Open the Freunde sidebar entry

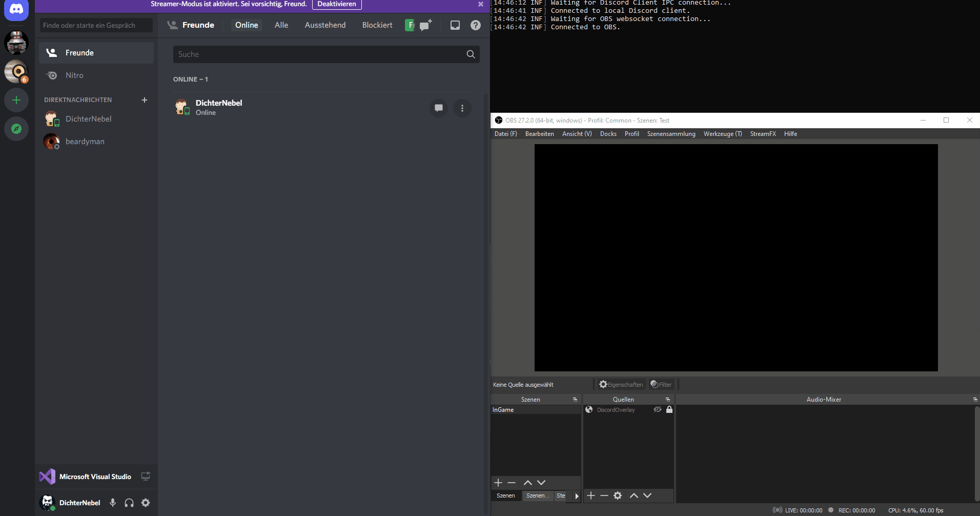(96, 53)
